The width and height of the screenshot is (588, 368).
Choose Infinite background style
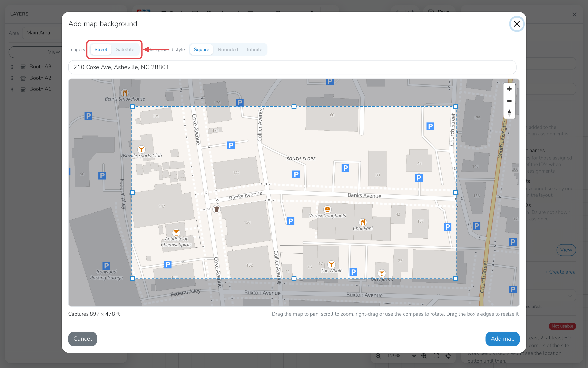pos(254,49)
